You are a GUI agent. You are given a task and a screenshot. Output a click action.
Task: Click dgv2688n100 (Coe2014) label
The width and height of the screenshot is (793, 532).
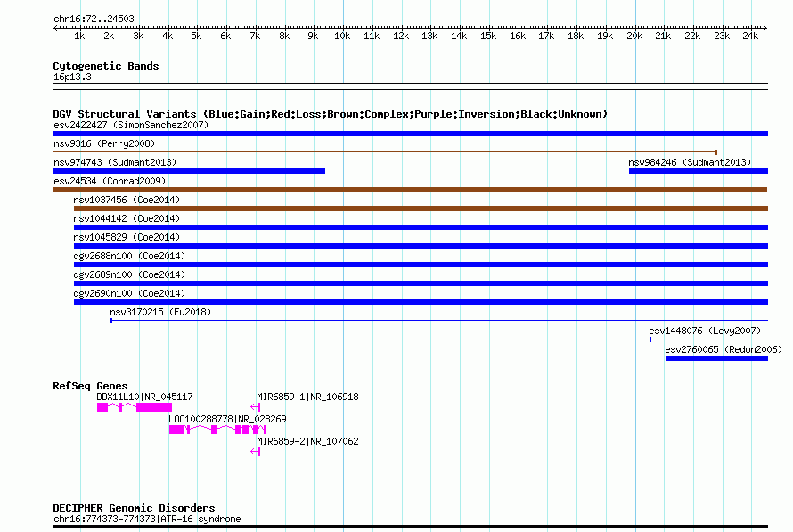point(129,256)
